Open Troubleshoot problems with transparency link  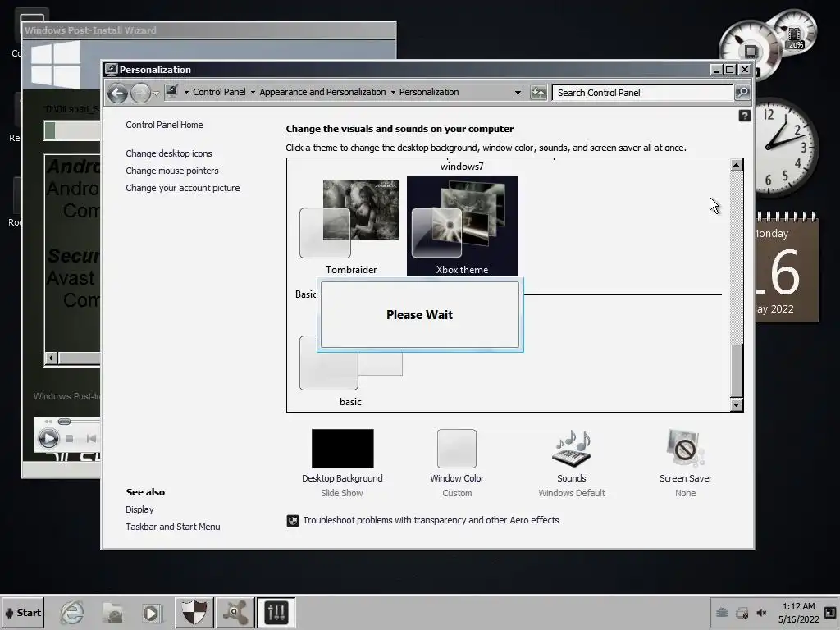[431, 520]
